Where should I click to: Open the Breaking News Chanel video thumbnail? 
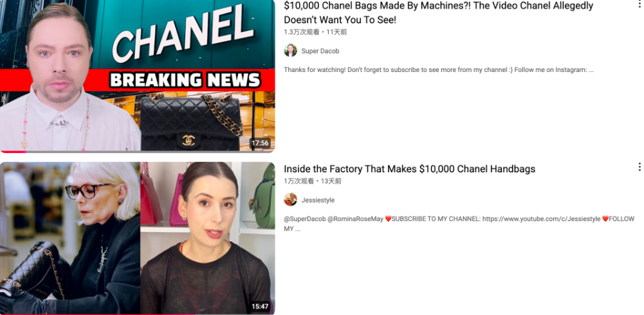pos(137,76)
